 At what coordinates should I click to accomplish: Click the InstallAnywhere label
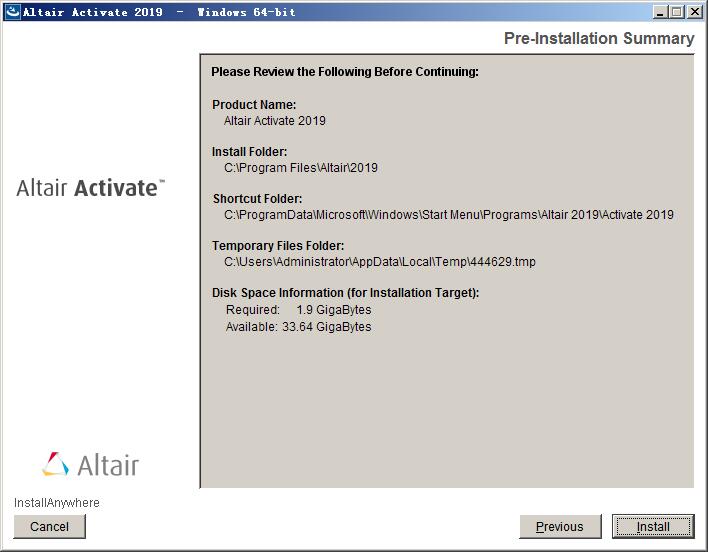pyautogui.click(x=57, y=502)
